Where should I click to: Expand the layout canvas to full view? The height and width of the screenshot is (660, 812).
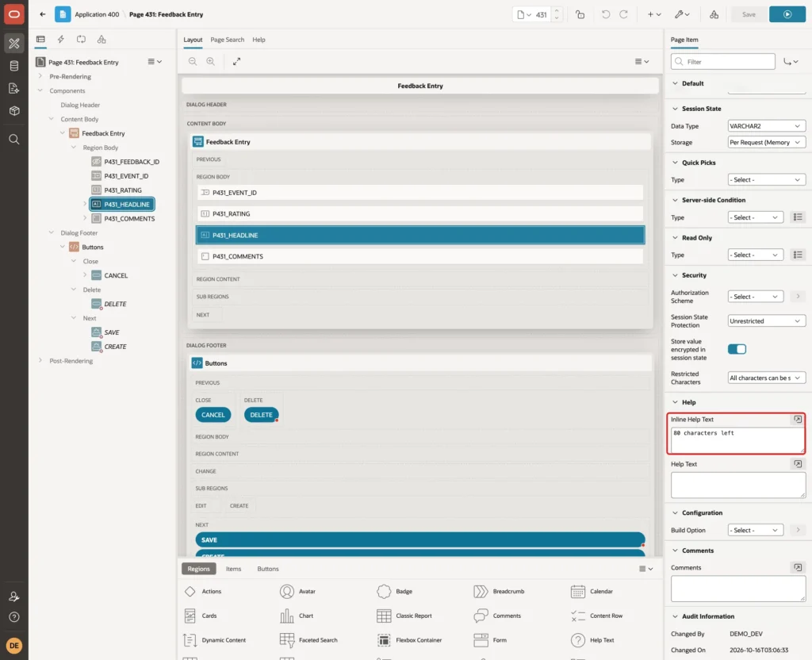click(x=236, y=62)
